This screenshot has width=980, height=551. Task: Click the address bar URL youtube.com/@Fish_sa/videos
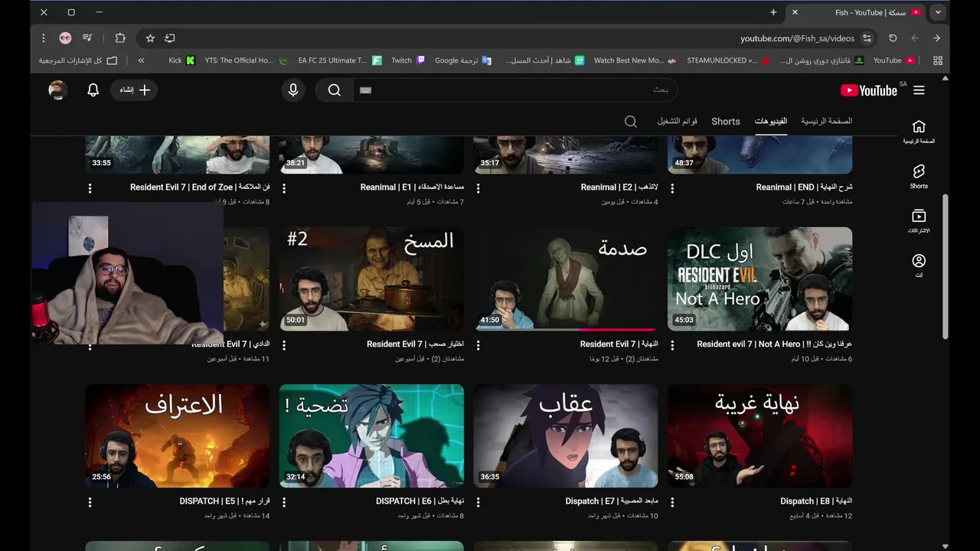(x=797, y=38)
